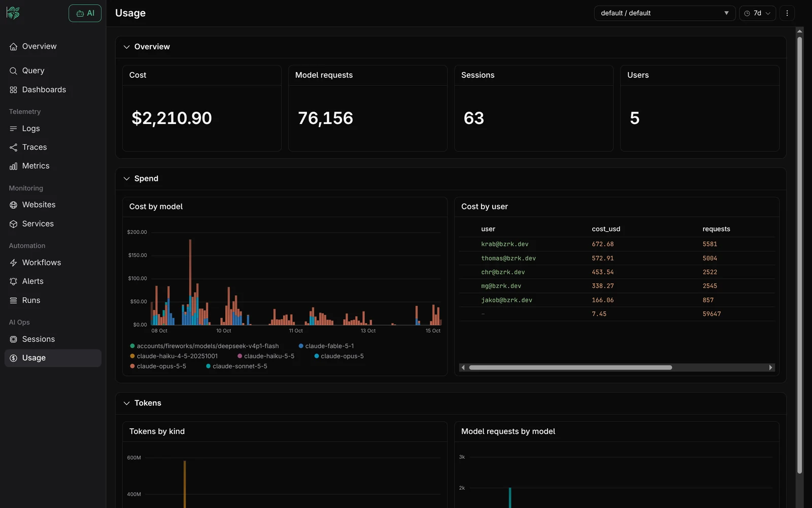Open the default / default environment dropdown
This screenshot has width=812, height=508.
pyautogui.click(x=665, y=13)
